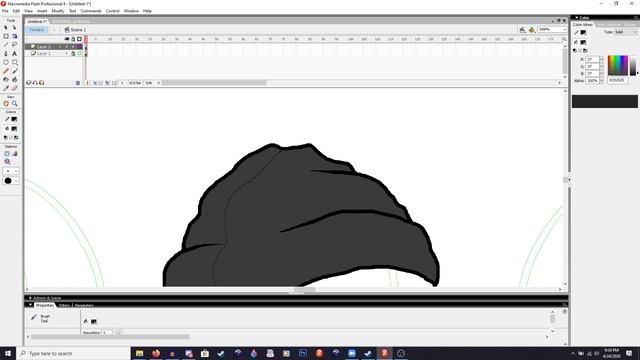Open the File menu
Screen dimensions: 640x360
5,11
